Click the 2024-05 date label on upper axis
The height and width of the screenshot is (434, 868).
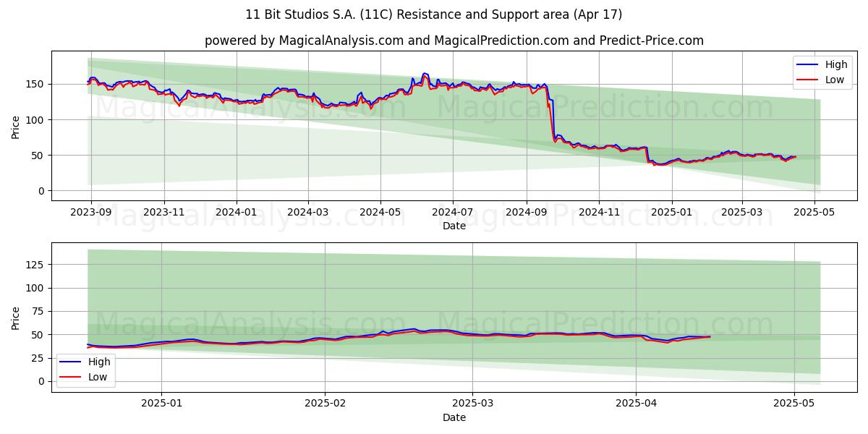pyautogui.click(x=380, y=214)
